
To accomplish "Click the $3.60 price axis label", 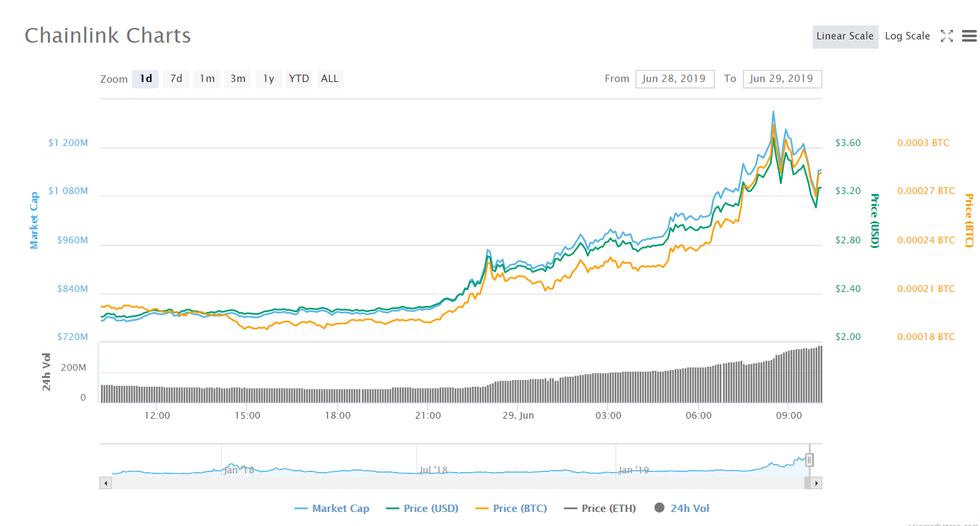I will coord(848,143).
